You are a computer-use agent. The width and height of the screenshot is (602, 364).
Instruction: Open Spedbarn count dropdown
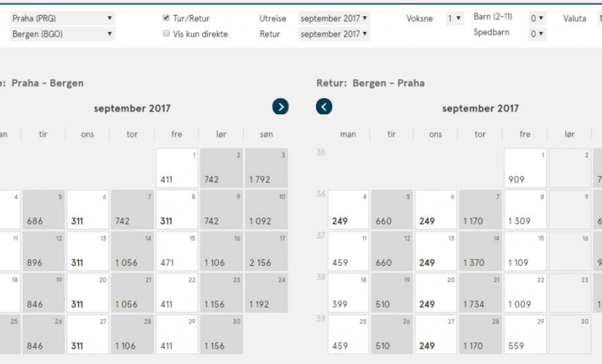[x=537, y=33]
